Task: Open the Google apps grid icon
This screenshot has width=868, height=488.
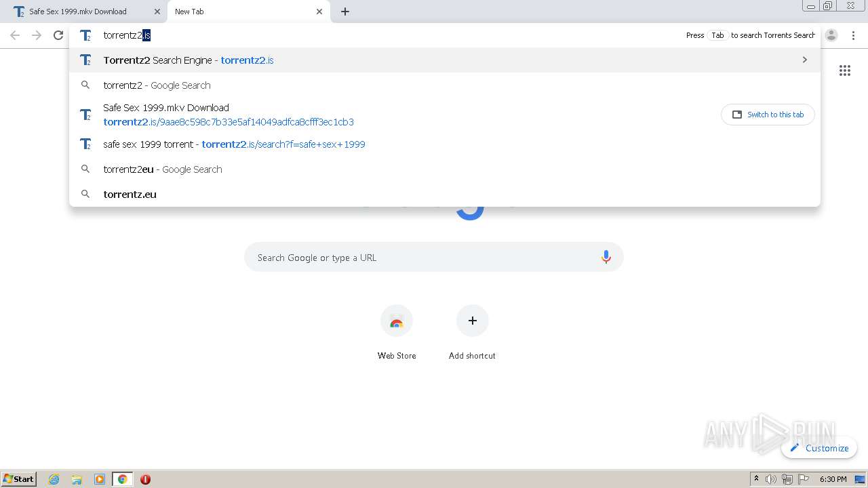Action: (845, 70)
